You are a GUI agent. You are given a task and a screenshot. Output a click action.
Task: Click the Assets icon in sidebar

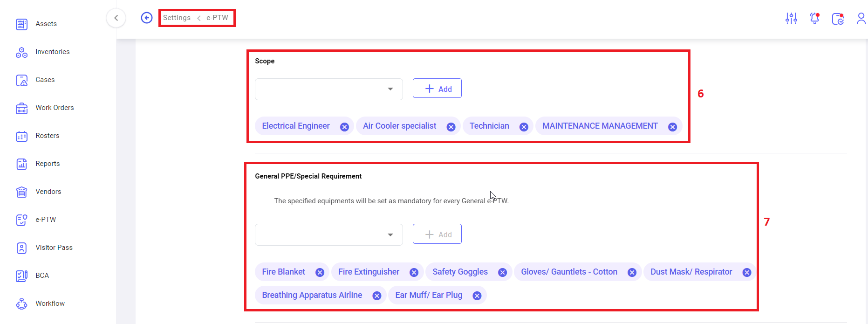tap(21, 24)
